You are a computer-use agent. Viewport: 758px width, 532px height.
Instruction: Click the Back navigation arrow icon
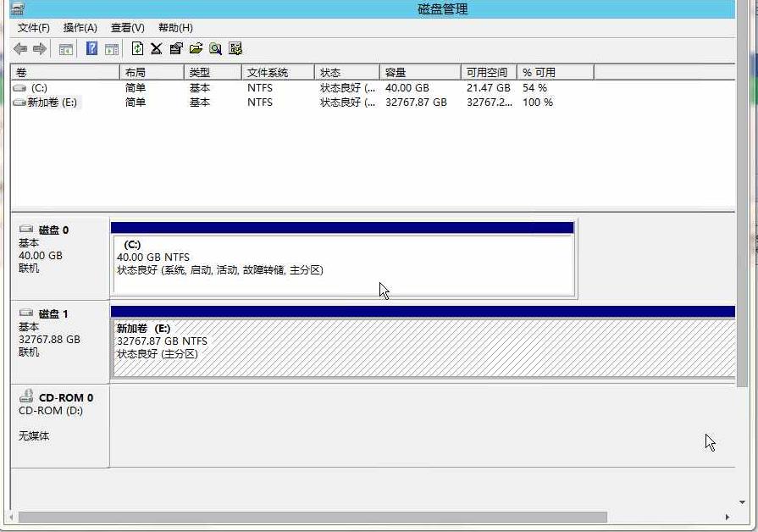pos(19,48)
